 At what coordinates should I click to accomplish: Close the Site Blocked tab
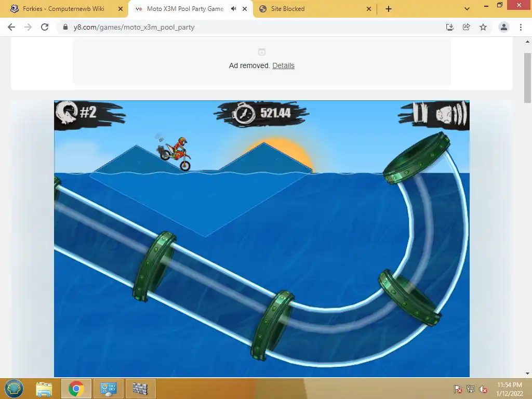point(369,9)
